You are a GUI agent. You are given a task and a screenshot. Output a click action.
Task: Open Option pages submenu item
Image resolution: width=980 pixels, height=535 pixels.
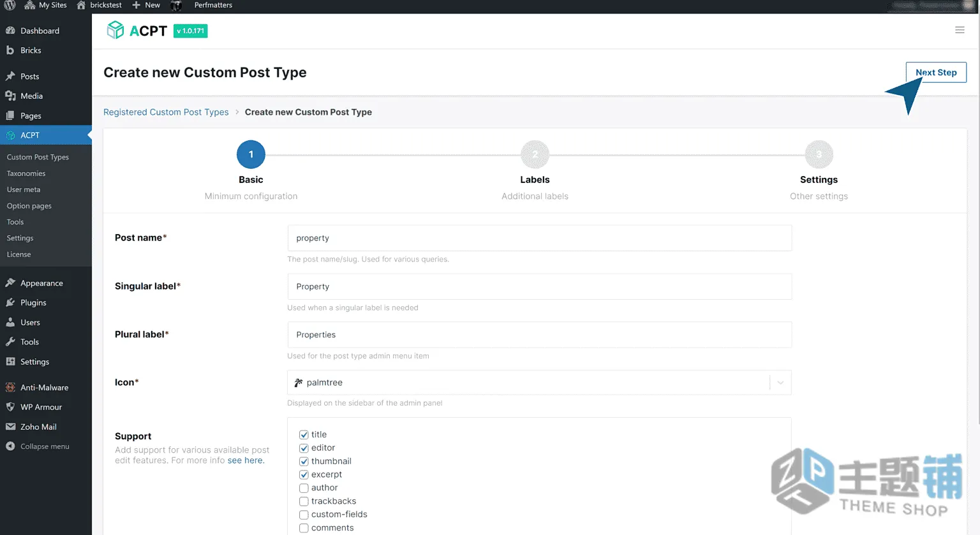coord(29,206)
